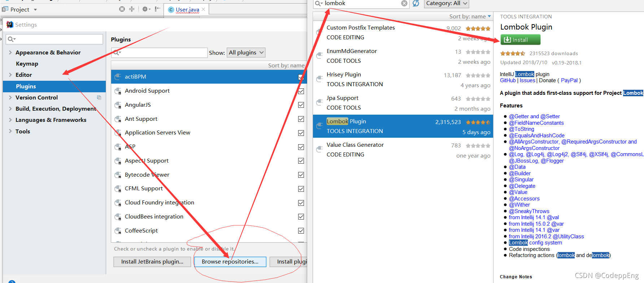
Task: Toggle Application Servers View checkbox
Action: click(301, 133)
